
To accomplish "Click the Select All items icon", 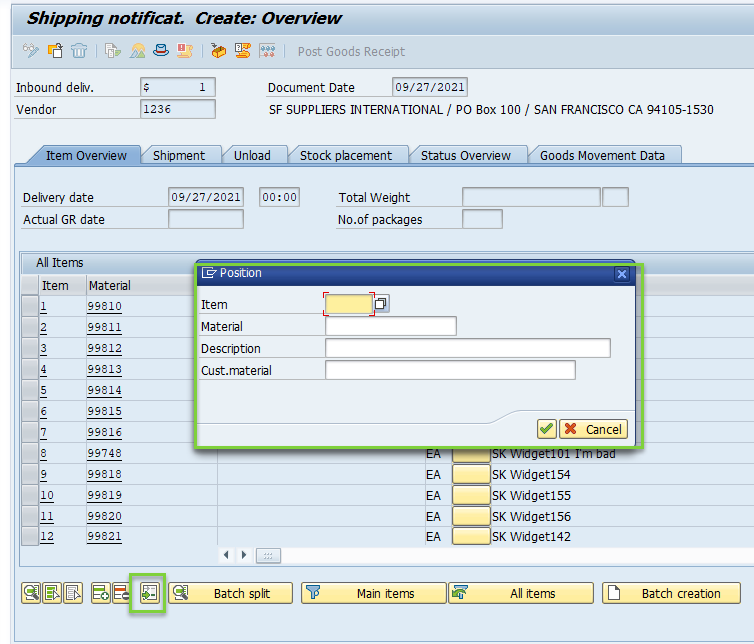I will click(52, 593).
